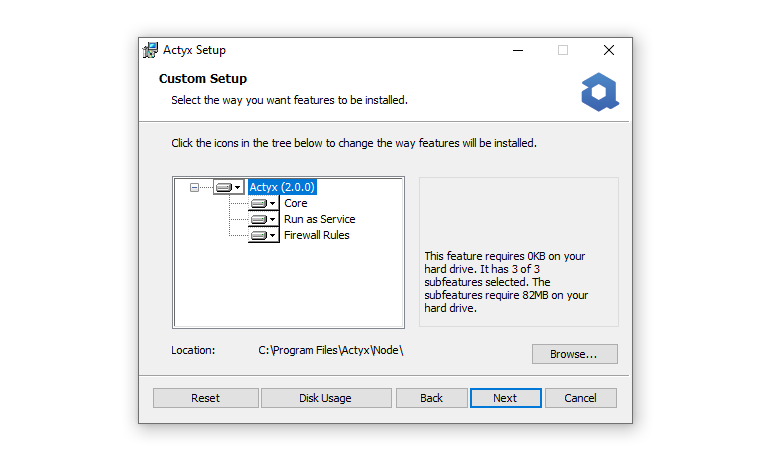The width and height of the screenshot is (767, 469).
Task: Click the Firewall Rules drive icon
Action: tap(259, 236)
